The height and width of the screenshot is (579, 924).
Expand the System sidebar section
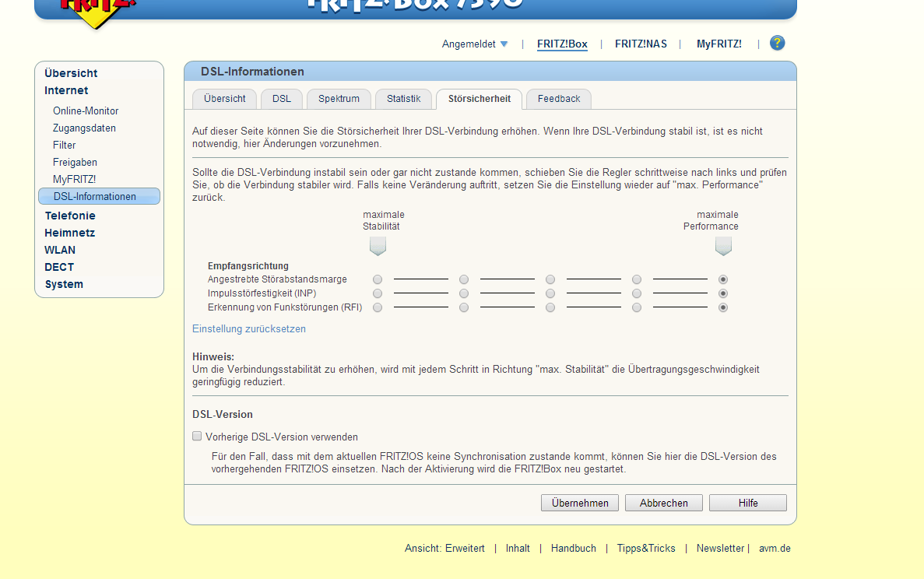64,284
